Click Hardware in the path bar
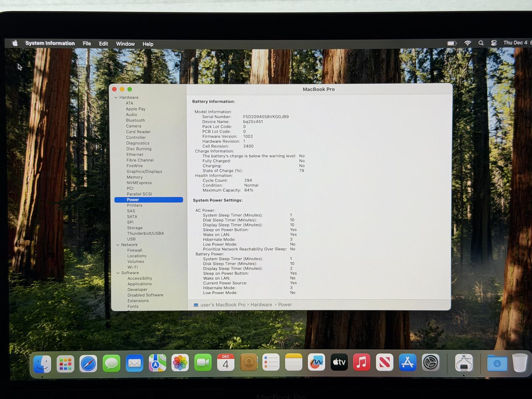The height and width of the screenshot is (399, 532). 261,305
